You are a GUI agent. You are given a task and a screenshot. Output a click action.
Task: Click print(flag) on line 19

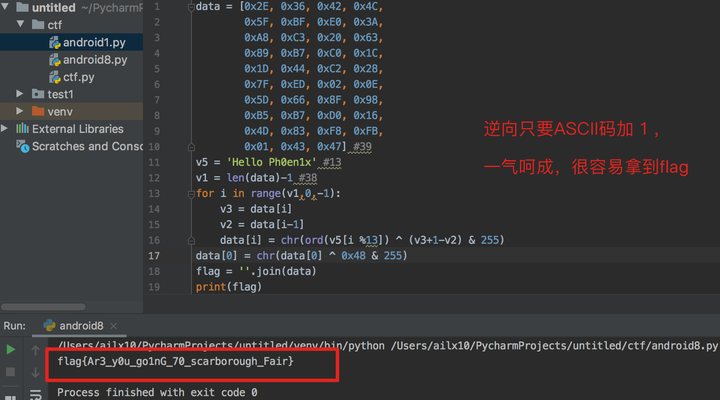pyautogui.click(x=229, y=287)
